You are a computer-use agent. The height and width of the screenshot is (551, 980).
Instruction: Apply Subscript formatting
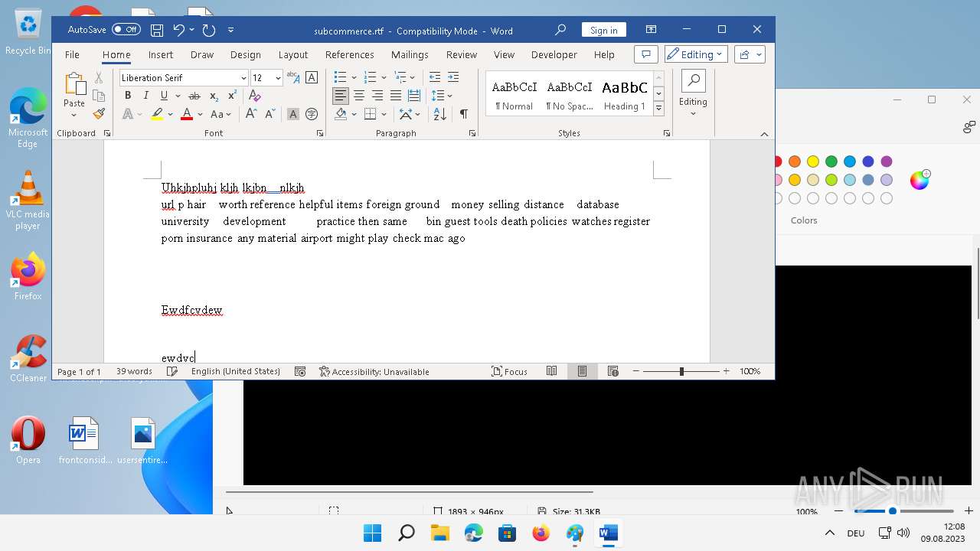[214, 96]
